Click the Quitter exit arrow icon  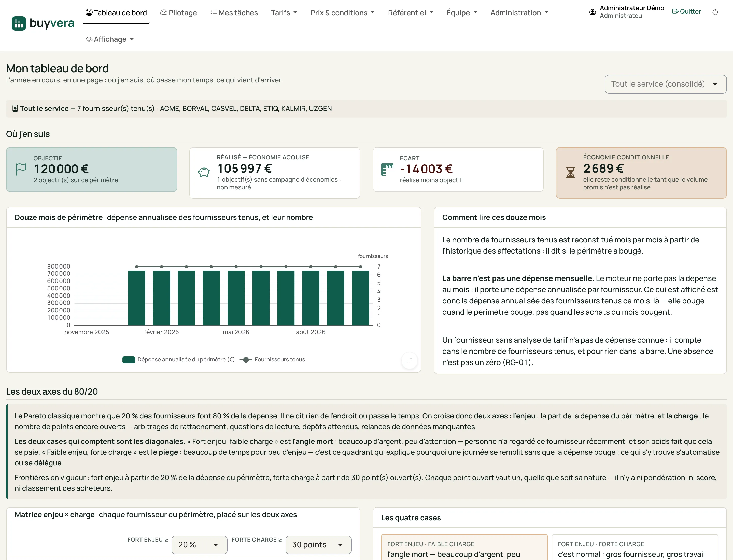tap(675, 12)
